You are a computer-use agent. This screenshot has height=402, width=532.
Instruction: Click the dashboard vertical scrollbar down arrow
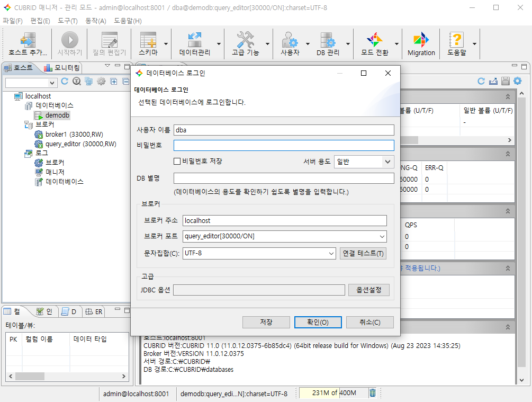pos(522,380)
